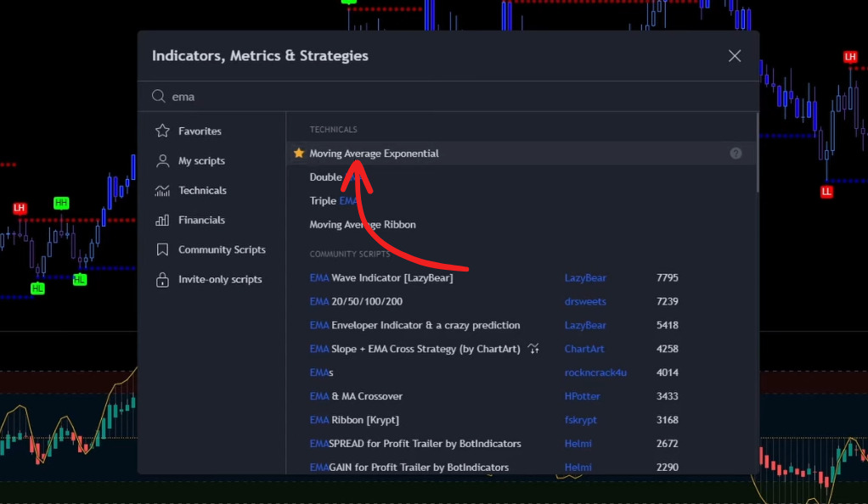
Task: Open help icon for Moving Average Exponential
Action: click(736, 154)
